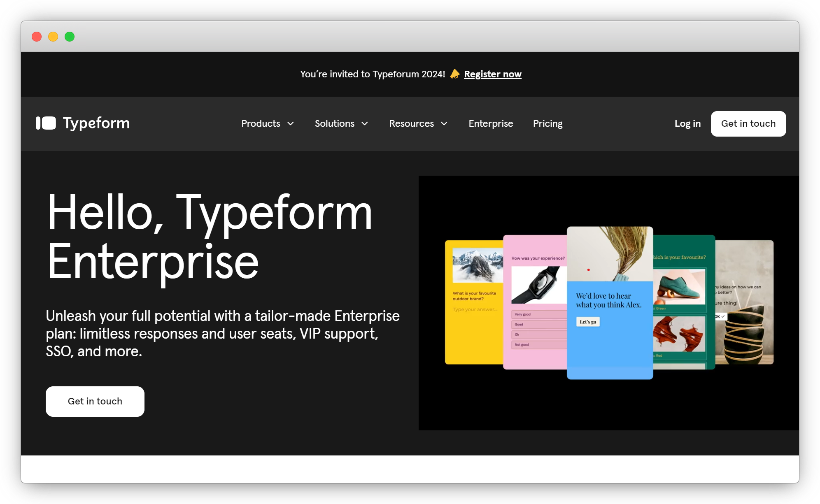820x504 pixels.
Task: Expand the Solutions chevron arrow
Action: point(365,123)
